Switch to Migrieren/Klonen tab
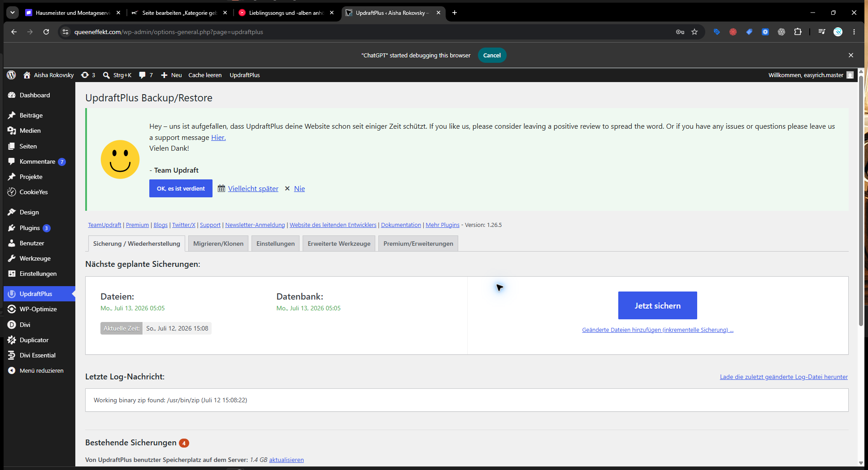The height and width of the screenshot is (470, 868). 218,244
